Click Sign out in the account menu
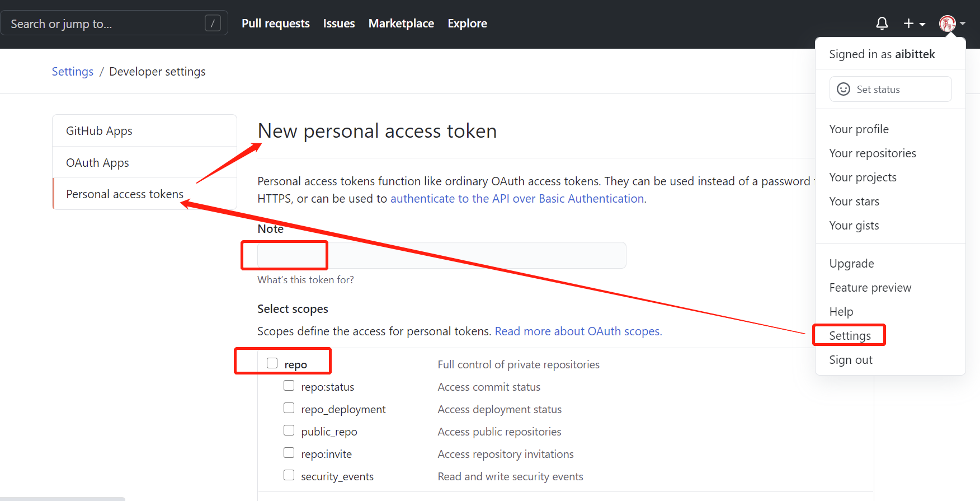This screenshot has width=980, height=501. click(x=851, y=359)
